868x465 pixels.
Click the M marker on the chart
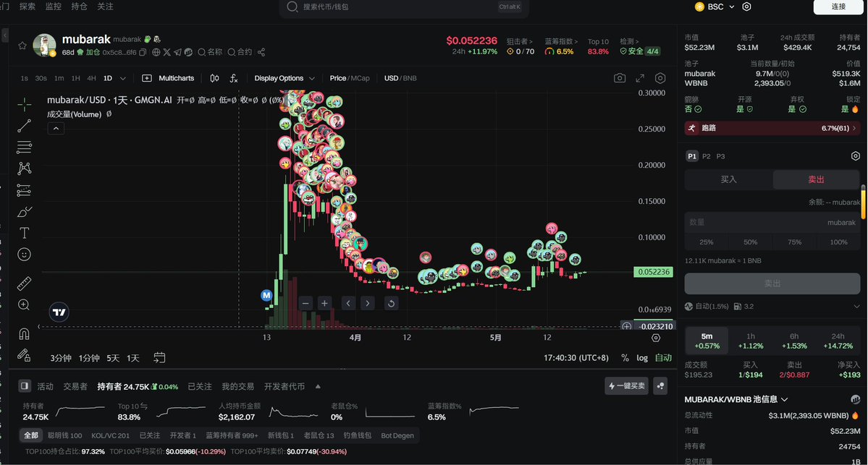(x=266, y=295)
